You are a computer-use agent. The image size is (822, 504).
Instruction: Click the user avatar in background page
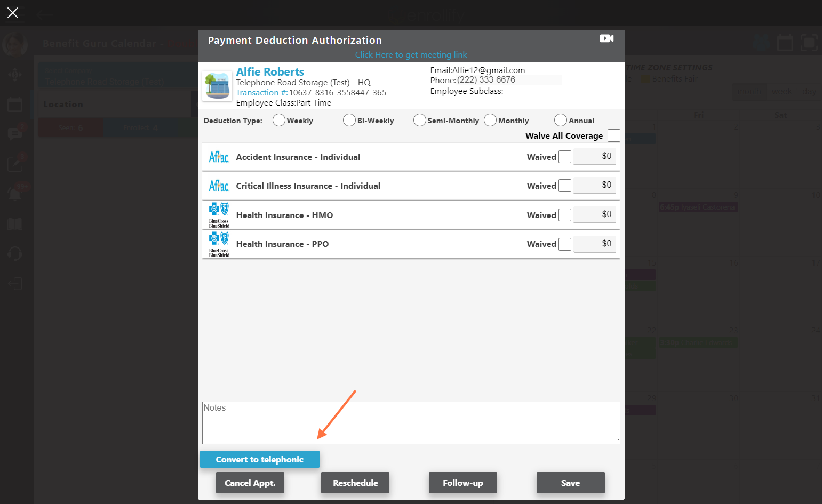point(15,45)
